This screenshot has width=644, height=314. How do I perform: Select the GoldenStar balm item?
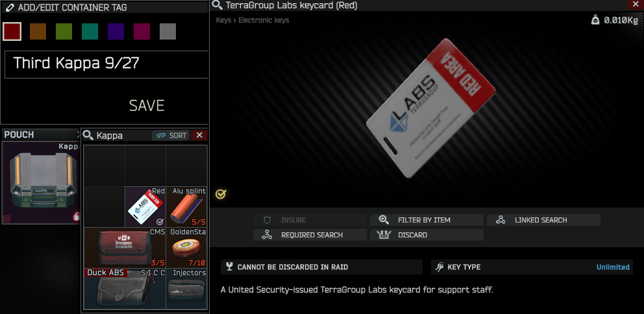[186, 248]
